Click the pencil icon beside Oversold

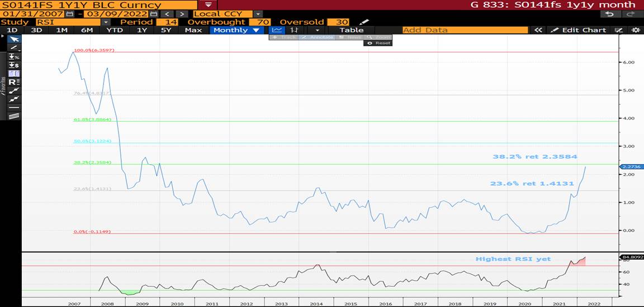[364, 22]
